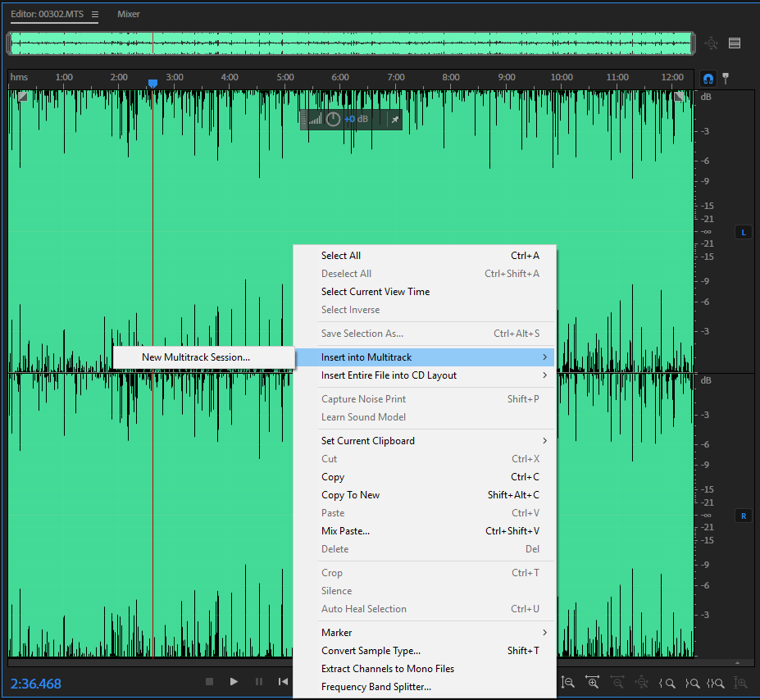Open the stacked bars icon beside the overview
Screen dimensions: 760x700
click(735, 43)
